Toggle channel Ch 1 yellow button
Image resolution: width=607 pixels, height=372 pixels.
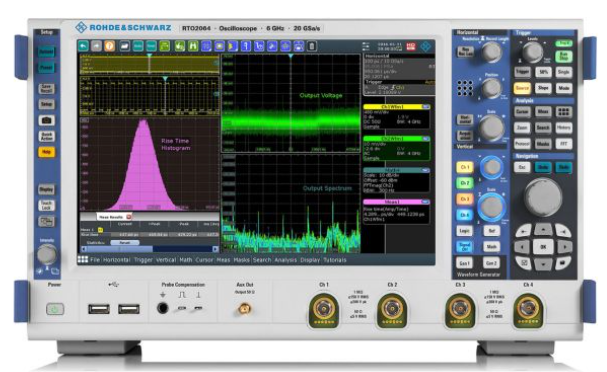465,168
